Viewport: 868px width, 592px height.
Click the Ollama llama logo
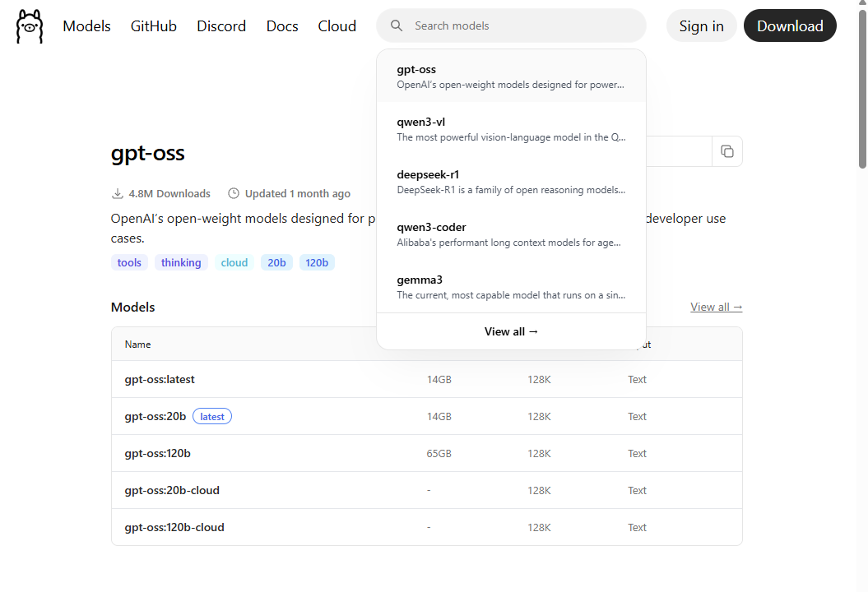29,26
